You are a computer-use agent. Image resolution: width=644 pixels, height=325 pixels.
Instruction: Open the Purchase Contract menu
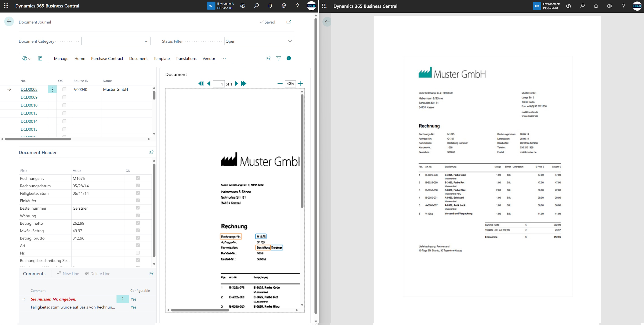coord(107,58)
